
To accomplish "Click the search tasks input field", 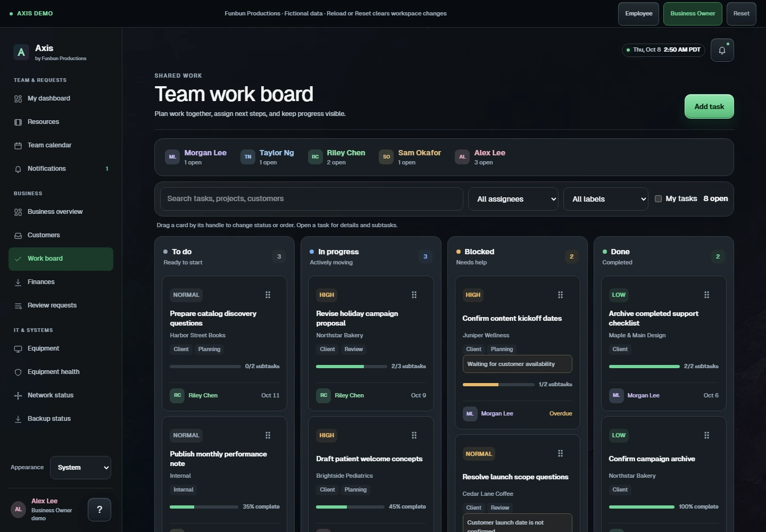I will (312, 199).
